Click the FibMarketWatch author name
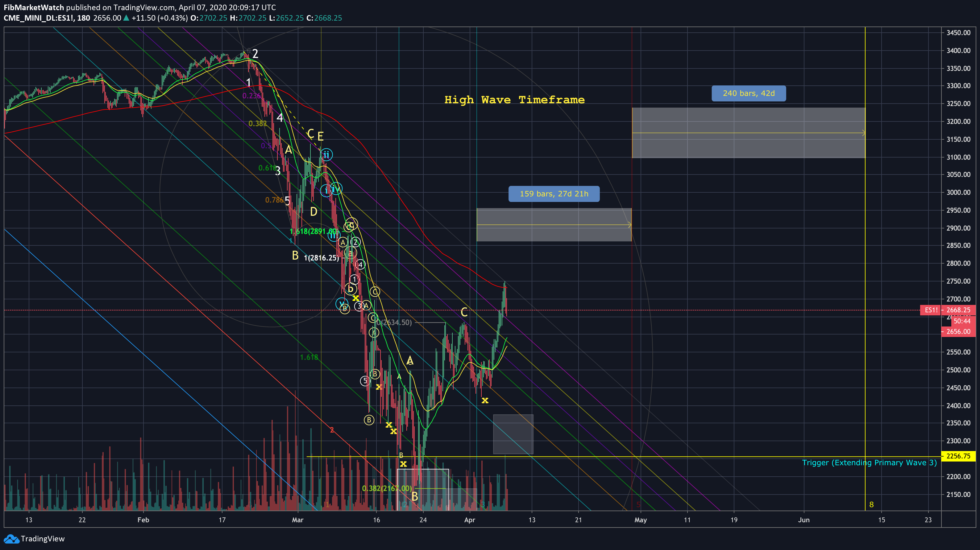The width and height of the screenshot is (980, 550). click(34, 7)
